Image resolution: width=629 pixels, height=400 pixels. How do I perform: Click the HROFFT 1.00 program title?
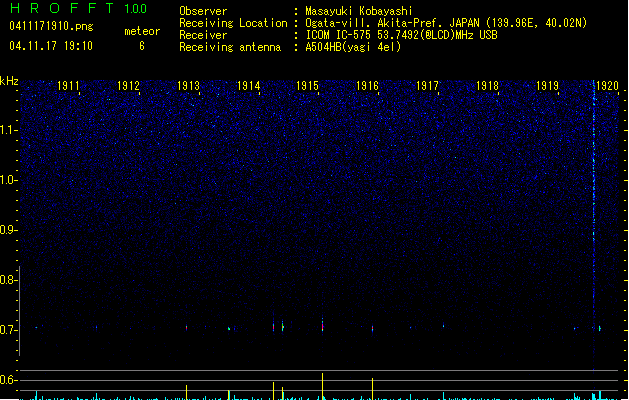pyautogui.click(x=78, y=8)
